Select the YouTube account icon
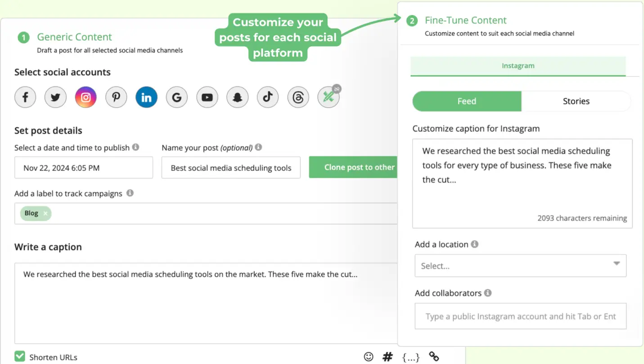Image resolution: width=644 pixels, height=364 pixels. point(207,97)
